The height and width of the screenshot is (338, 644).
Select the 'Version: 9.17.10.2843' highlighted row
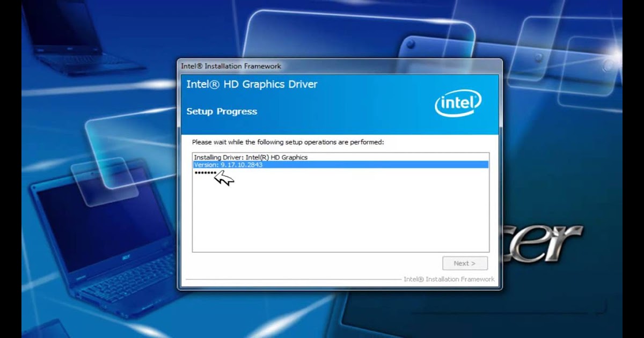tap(341, 165)
